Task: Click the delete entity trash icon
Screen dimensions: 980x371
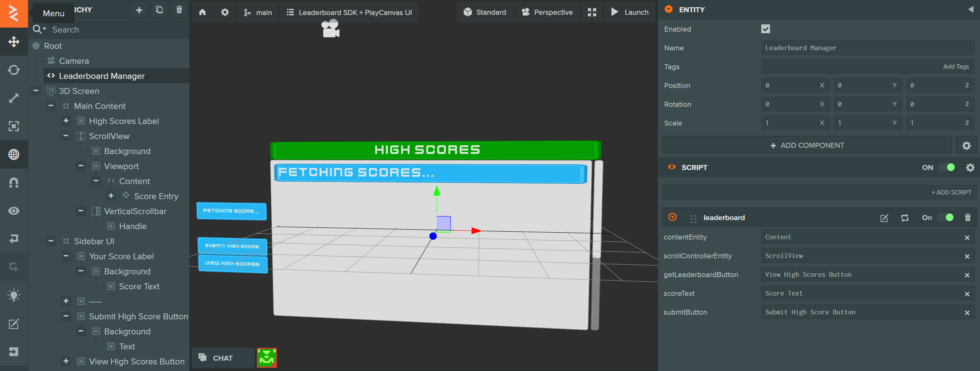Action: pos(179,10)
